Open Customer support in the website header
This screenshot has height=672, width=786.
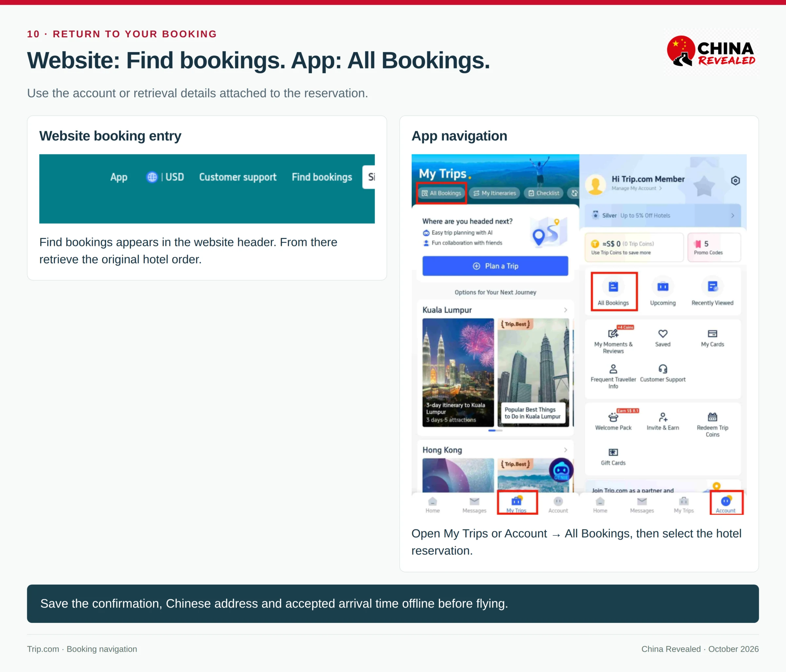[238, 177]
